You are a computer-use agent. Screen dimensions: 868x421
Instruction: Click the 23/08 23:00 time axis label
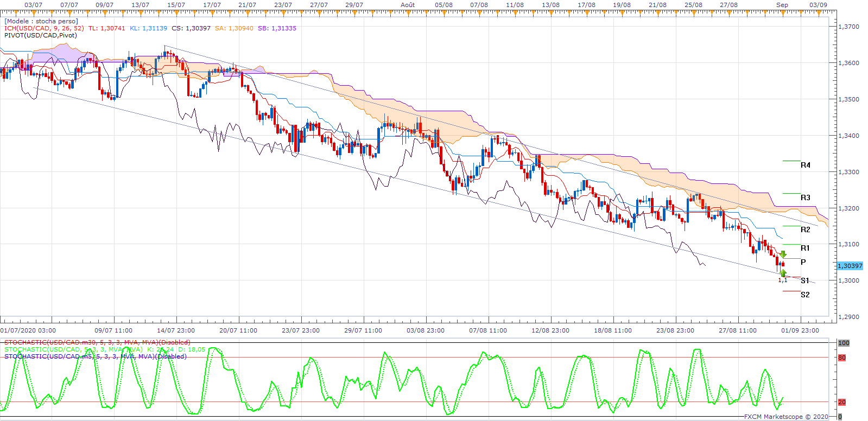point(675,330)
